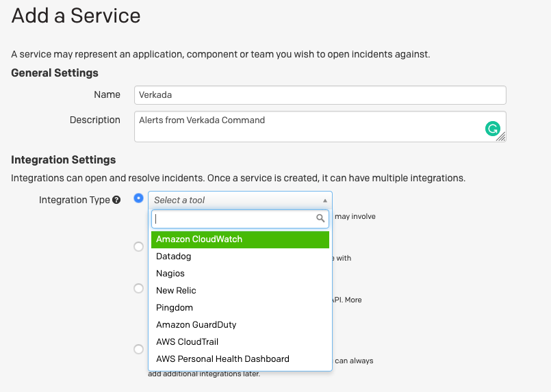
Task: Choose the third integration radio option
Action: pos(138,289)
